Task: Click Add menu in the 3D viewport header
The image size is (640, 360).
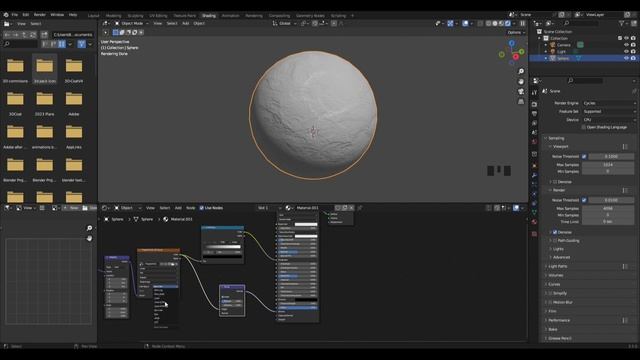Action: click(185, 24)
